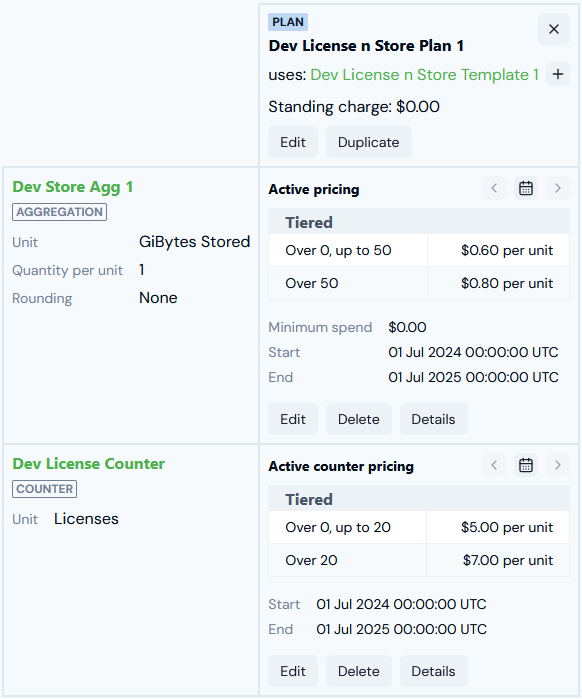Edit the Active pricing entry
This screenshot has width=582, height=699.
tap(293, 419)
